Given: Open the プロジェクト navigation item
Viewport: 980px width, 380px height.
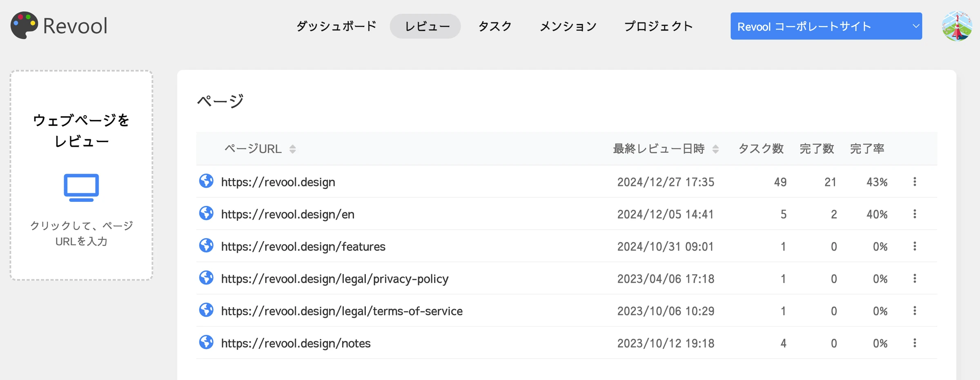Looking at the screenshot, I should click(658, 26).
